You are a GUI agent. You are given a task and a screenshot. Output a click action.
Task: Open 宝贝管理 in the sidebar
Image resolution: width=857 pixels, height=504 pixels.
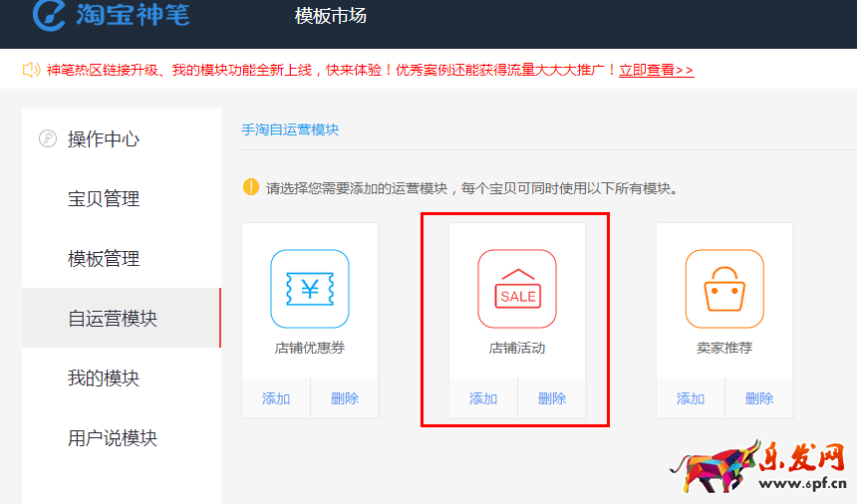point(104,199)
